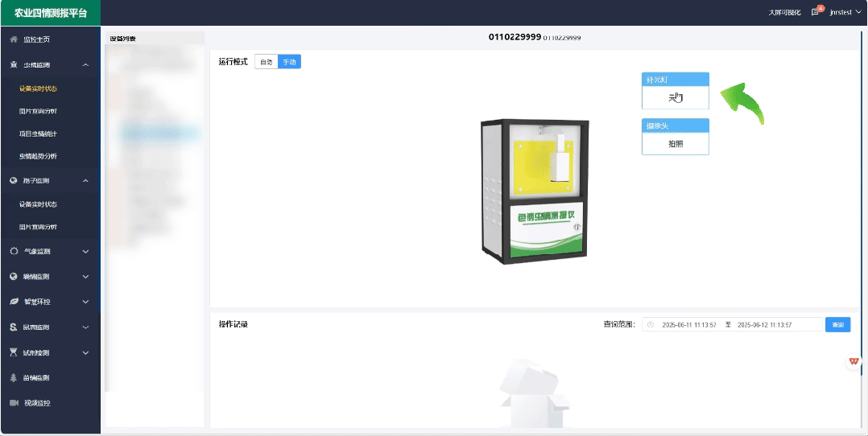Toggle the 补光灯 fill light switch

click(x=675, y=98)
